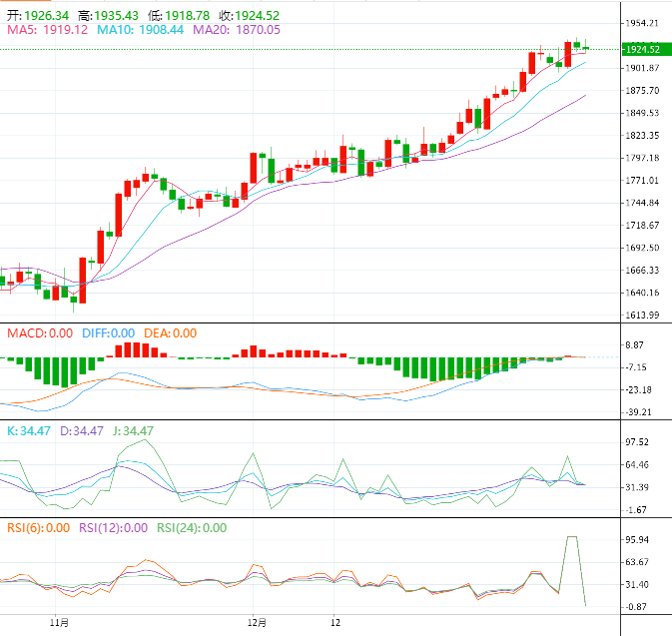Click the 1875.70 price axis label
Viewport: 672px width, 636px height.
click(x=642, y=91)
